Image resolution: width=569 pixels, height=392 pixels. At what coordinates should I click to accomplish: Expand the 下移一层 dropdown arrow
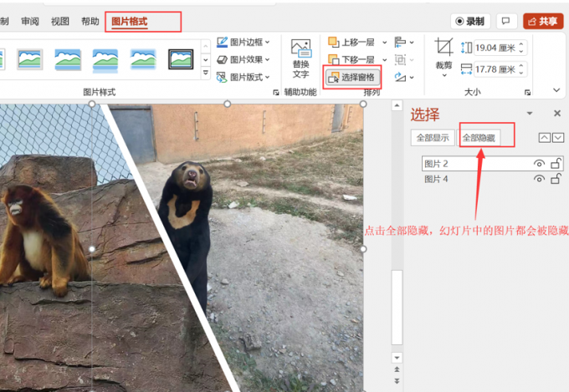pyautogui.click(x=384, y=59)
